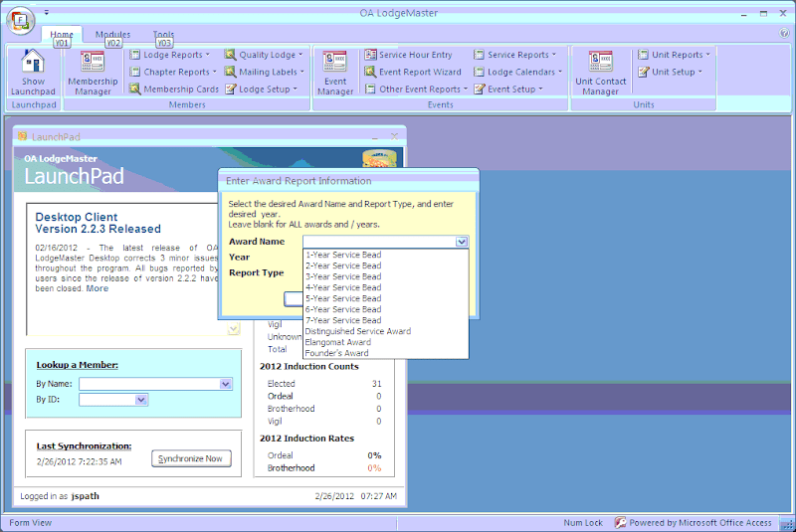Click the Service Hour Entry icon
This screenshot has width=796, height=532.
point(370,55)
